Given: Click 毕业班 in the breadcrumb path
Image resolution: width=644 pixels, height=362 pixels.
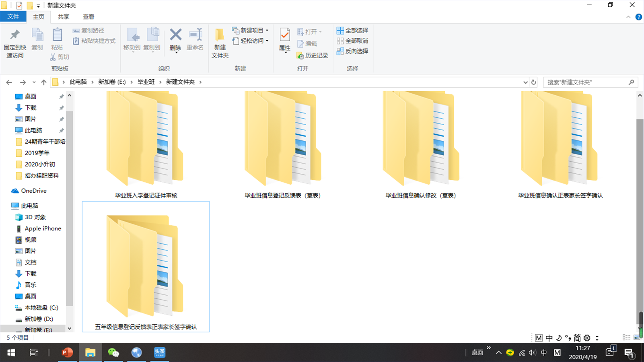Looking at the screenshot, I should point(146,82).
